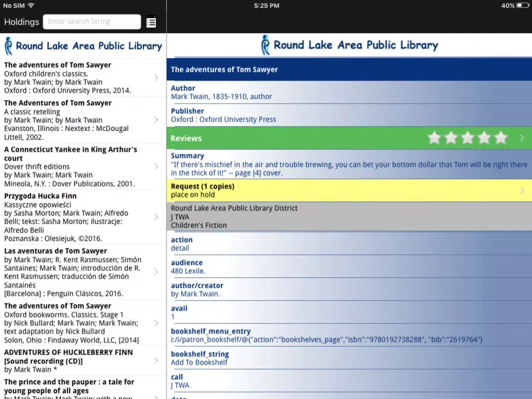This screenshot has height=399, width=532.
Task: Tap the Summary quote text
Action: tap(349, 169)
